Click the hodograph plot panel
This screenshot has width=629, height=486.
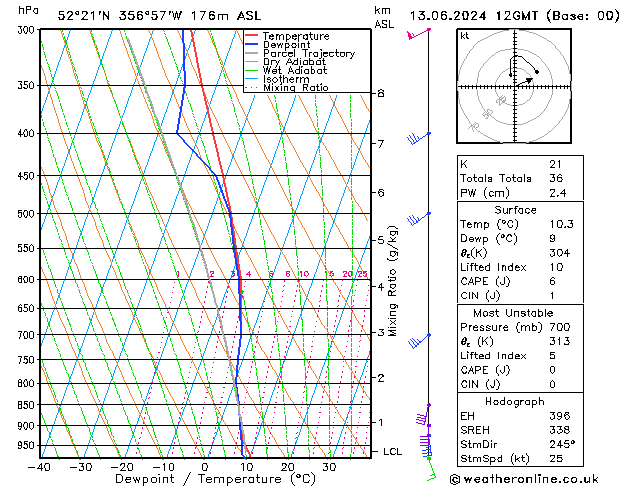(514, 86)
